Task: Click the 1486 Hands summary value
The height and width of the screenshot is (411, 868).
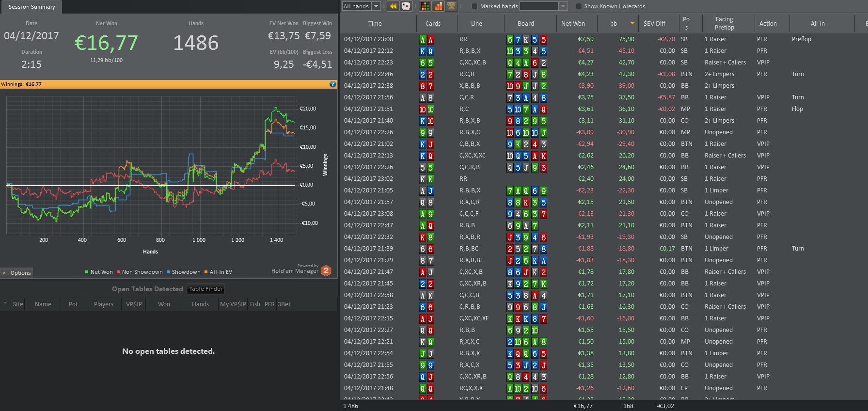Action: coord(196,43)
